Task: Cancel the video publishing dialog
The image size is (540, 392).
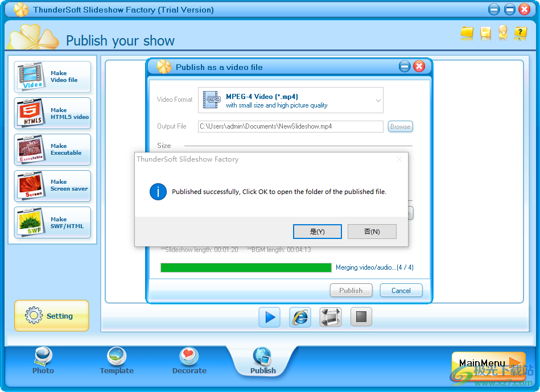Action: click(x=401, y=290)
